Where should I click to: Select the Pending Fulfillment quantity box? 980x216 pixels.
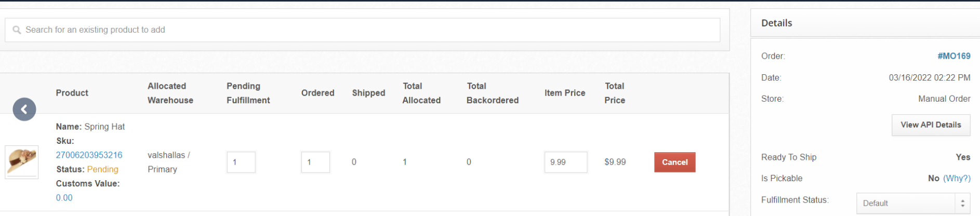(241, 162)
